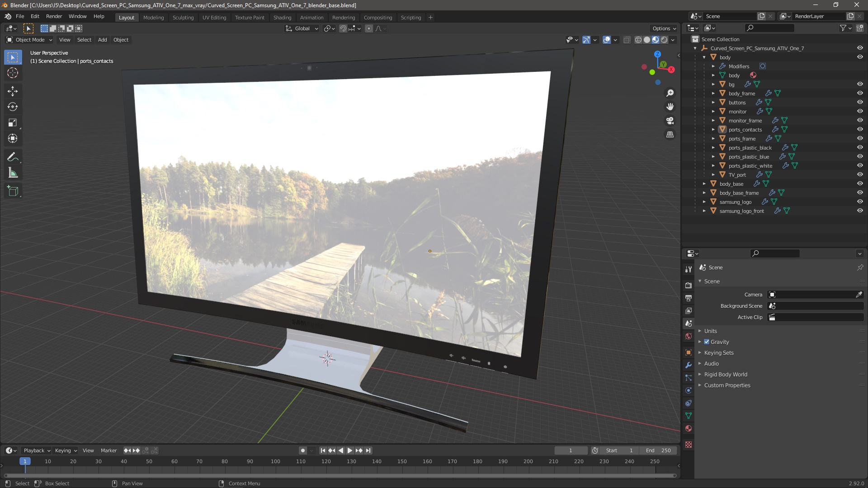Hide the samsung_logo object
This screenshot has height=488, width=868.
point(860,202)
